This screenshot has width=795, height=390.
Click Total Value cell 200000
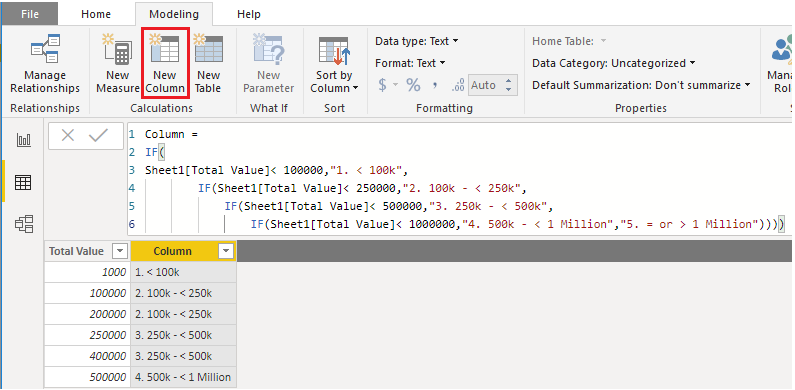(87, 314)
